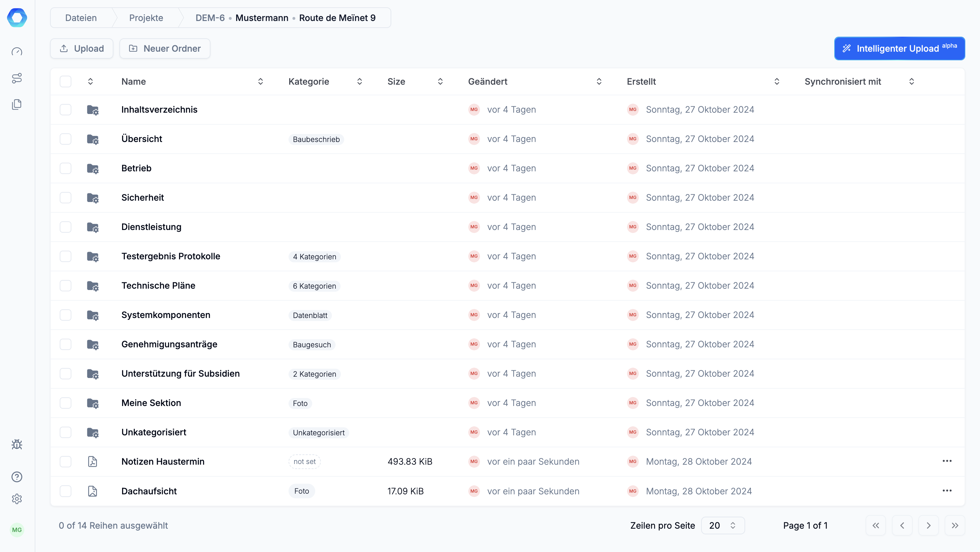Open the files/documents icon in sidebar
This screenshot has width=980, height=552.
tap(17, 105)
